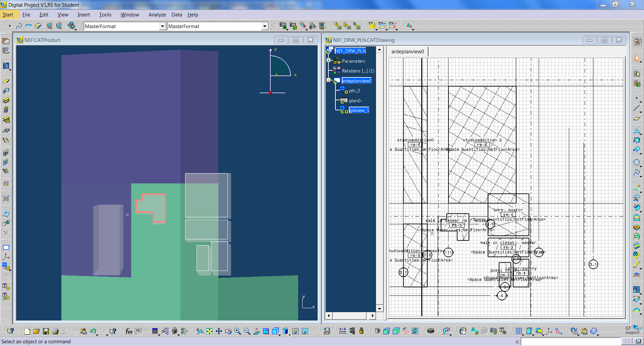Image resolution: width=644 pixels, height=346 pixels.
Task: Open the Insert menu
Action: [84, 15]
